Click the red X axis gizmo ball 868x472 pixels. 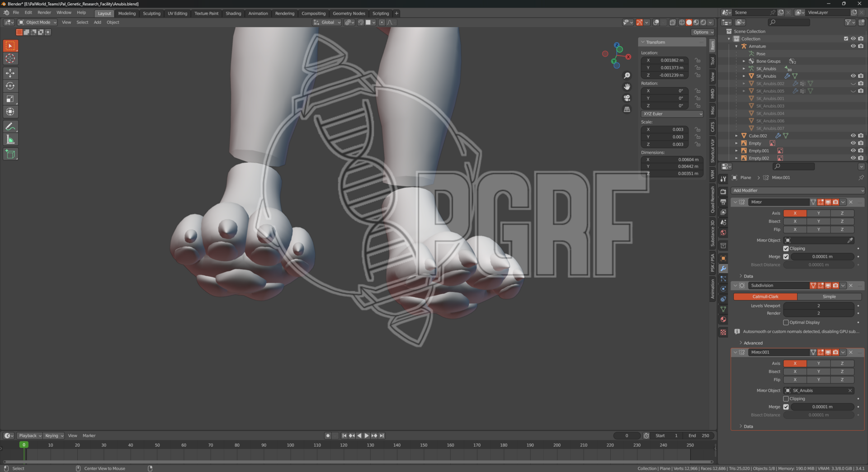(x=628, y=57)
